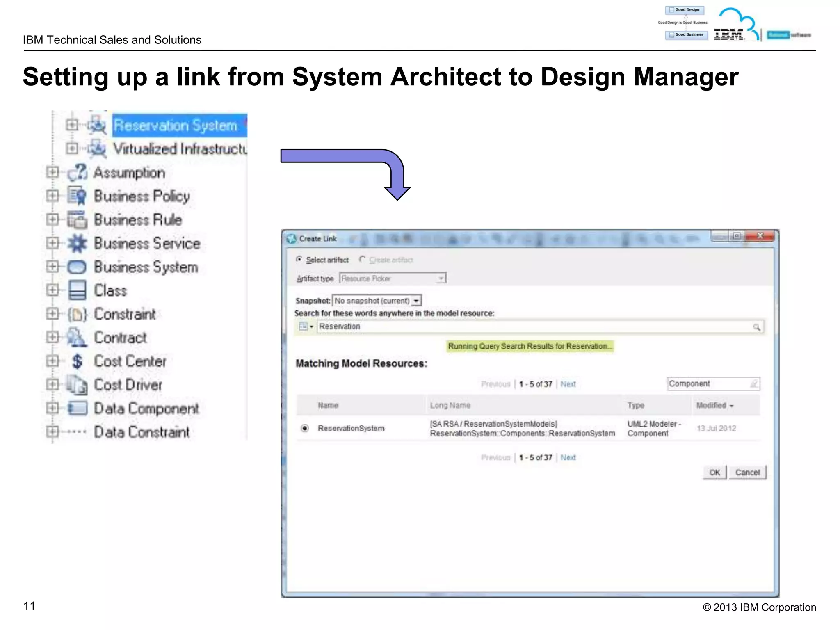The image size is (840, 630).
Task: Expand the Data Constraint node
Action: point(52,431)
